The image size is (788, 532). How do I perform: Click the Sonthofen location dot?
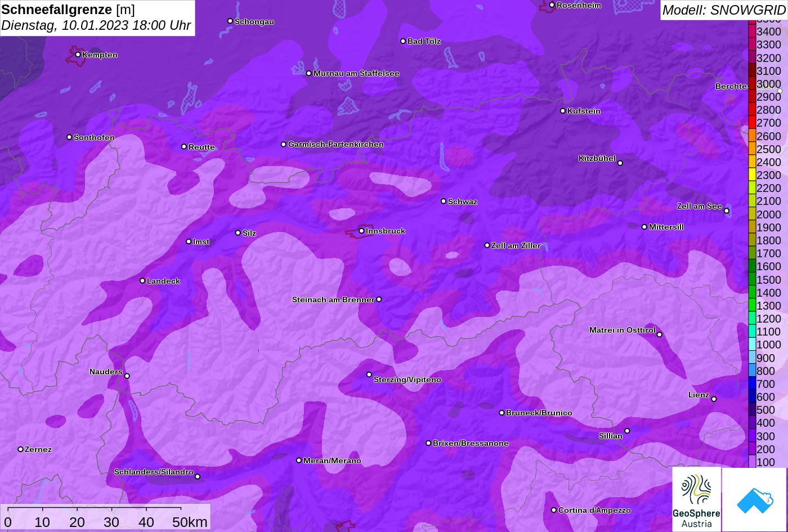point(69,137)
